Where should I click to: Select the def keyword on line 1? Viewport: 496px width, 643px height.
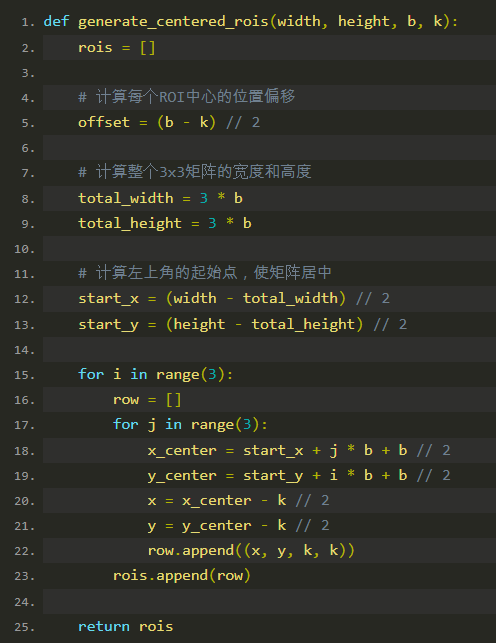[x=56, y=21]
